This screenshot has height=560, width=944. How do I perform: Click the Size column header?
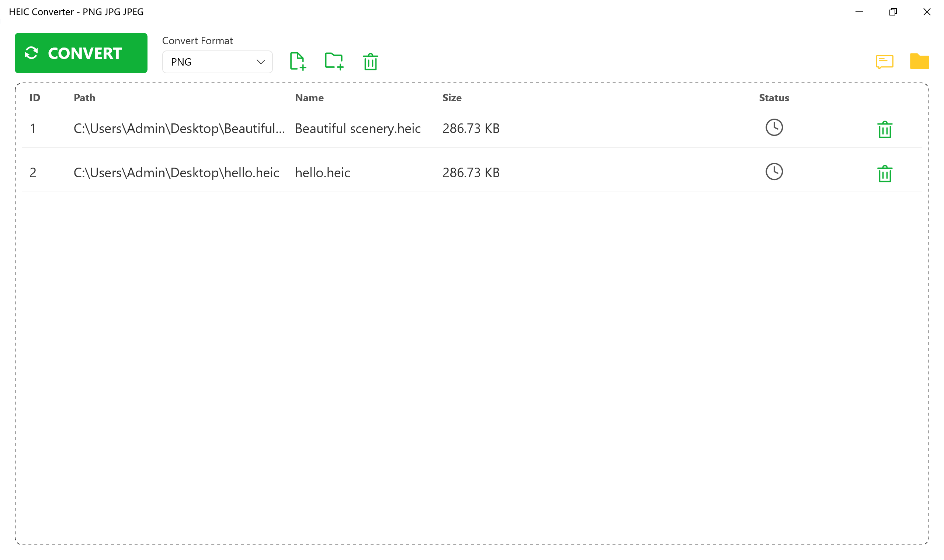(x=452, y=98)
